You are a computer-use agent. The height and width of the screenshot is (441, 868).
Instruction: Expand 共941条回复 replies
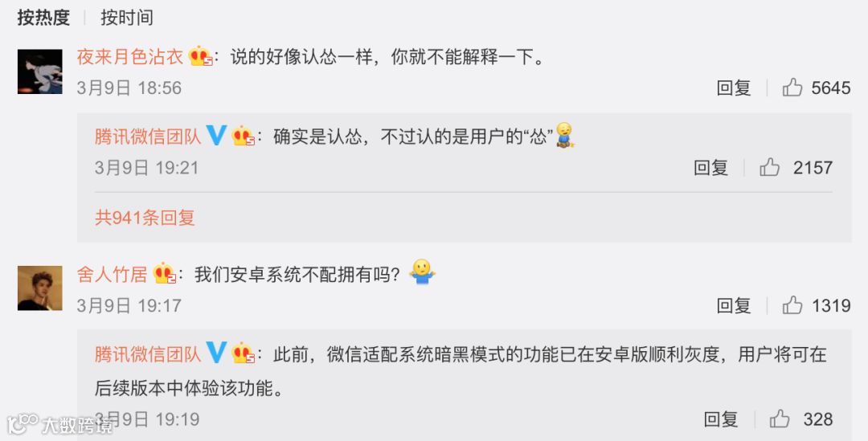[x=145, y=218]
